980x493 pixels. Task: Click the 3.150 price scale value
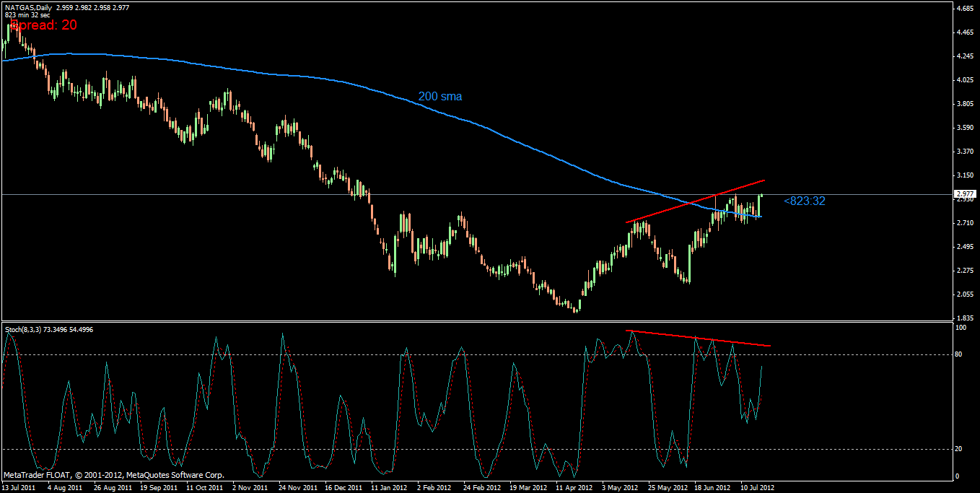[x=963, y=175]
